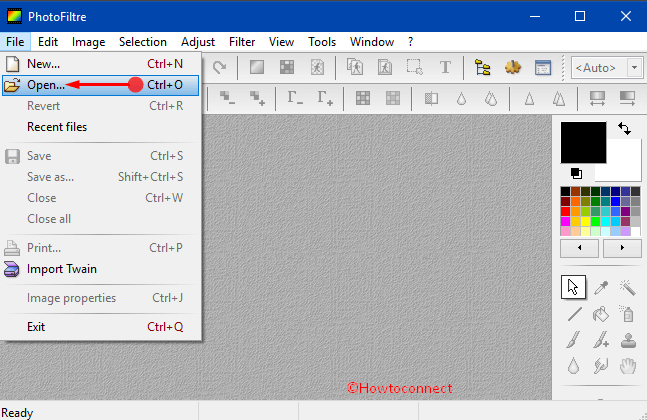Click the double drop Blur icon
This screenshot has width=647, height=420.
[x=491, y=99]
